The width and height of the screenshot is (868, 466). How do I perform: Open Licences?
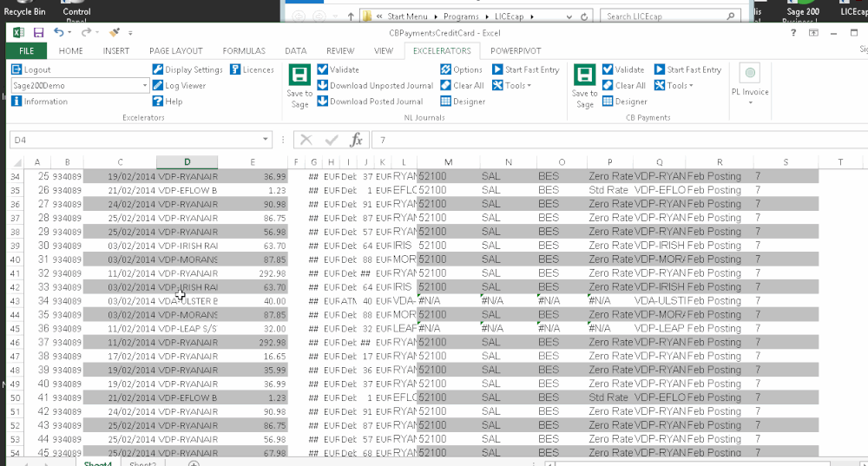click(252, 69)
